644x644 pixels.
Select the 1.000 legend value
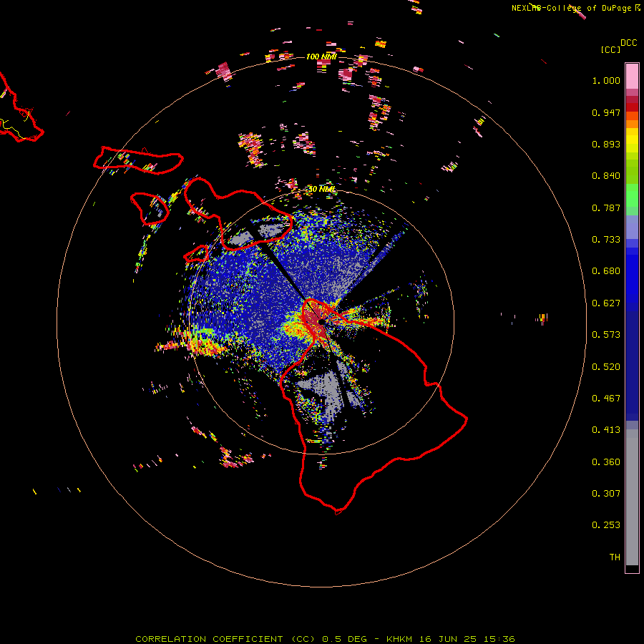click(606, 80)
